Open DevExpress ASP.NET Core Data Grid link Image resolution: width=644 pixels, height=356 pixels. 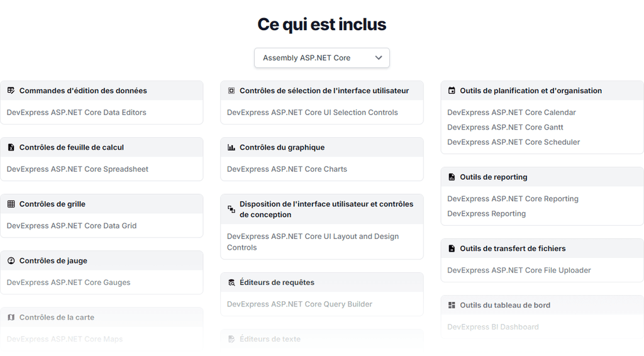72,225
